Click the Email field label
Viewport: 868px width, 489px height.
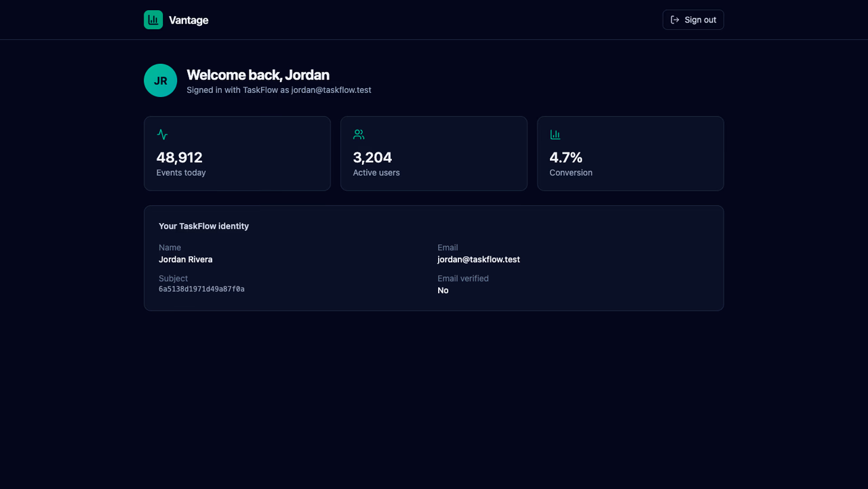coord(448,248)
